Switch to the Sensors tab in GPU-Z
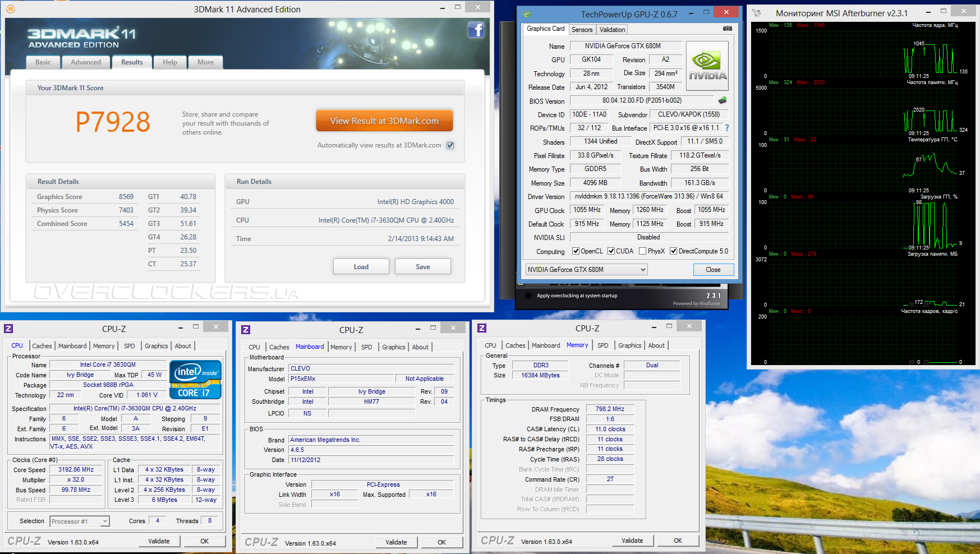This screenshot has width=980, height=554. pos(582,30)
